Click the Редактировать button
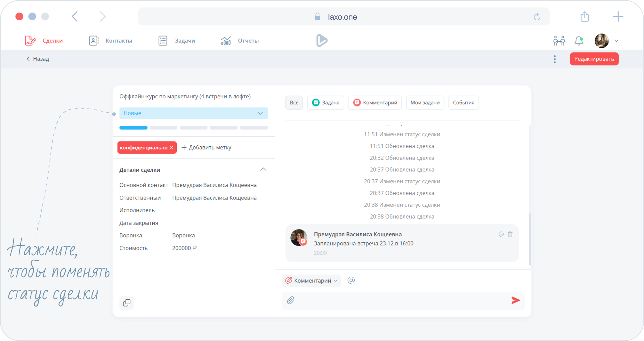This screenshot has height=341, width=644. tap(594, 59)
